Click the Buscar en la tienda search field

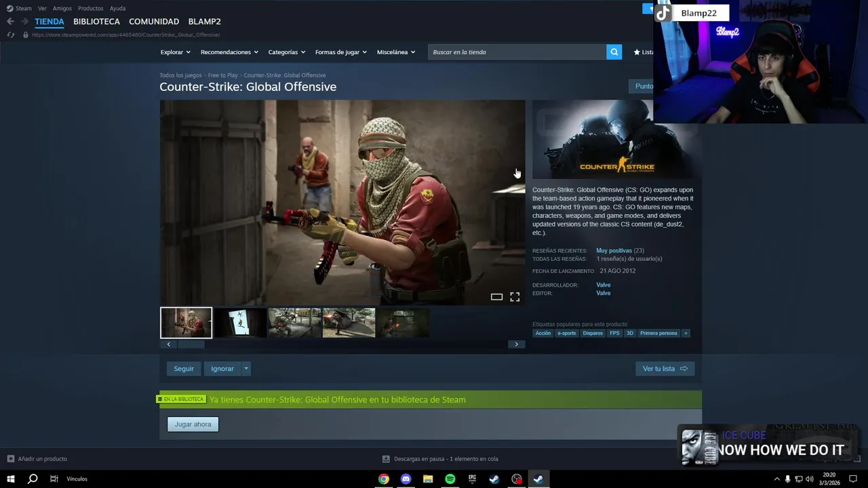[517, 52]
